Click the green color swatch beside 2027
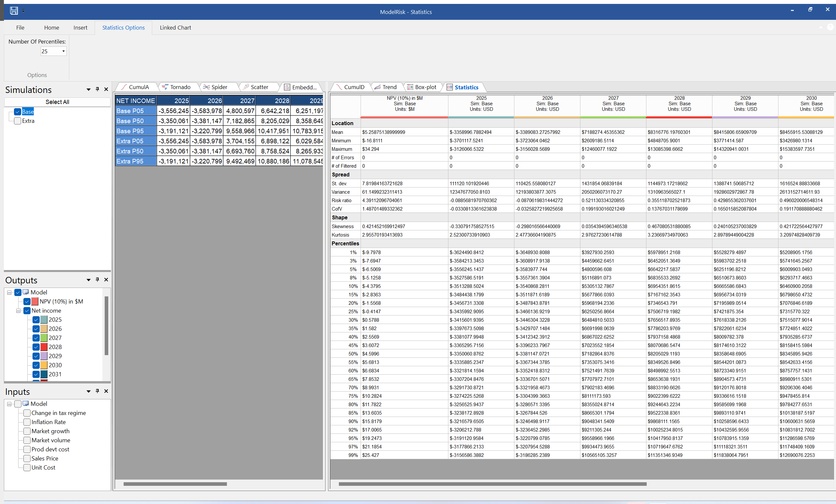 [44, 338]
